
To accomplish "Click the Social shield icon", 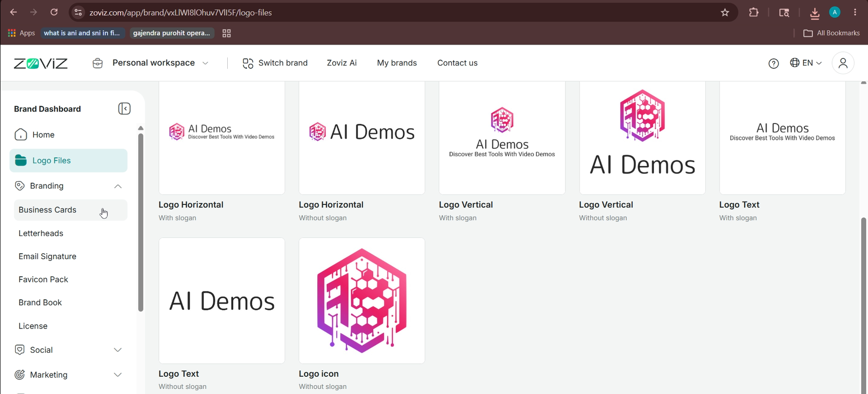I will click(x=20, y=350).
